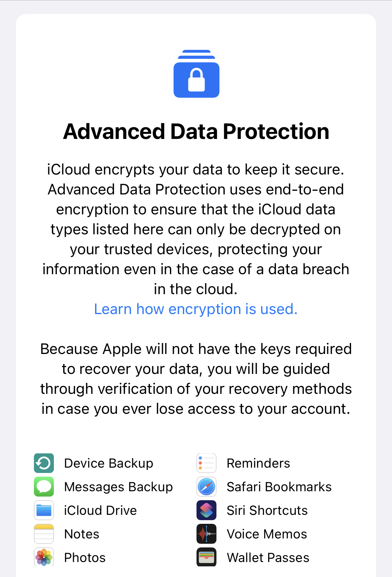Select the 'Siri Shortcuts' label
Image resolution: width=392 pixels, height=577 pixels.
(267, 511)
